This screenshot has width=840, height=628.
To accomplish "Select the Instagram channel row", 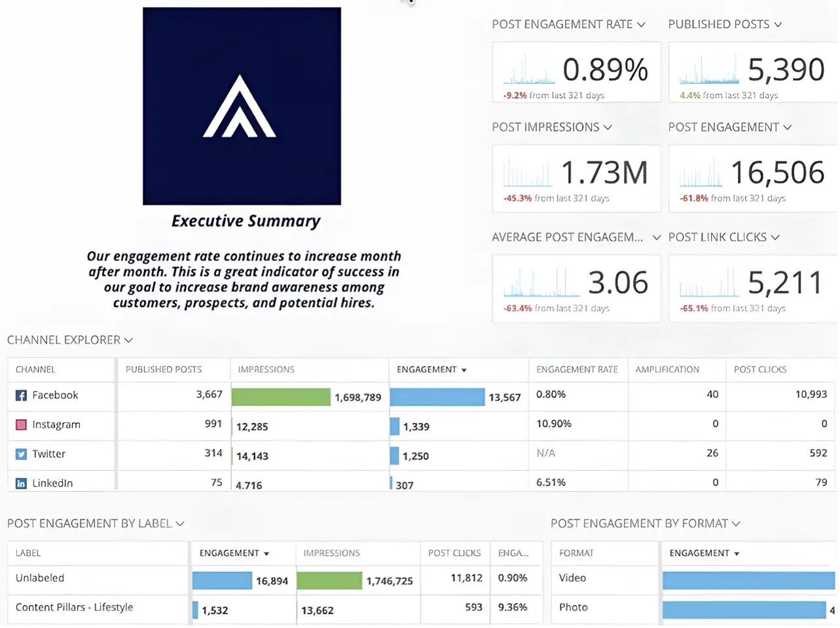I will (422, 426).
